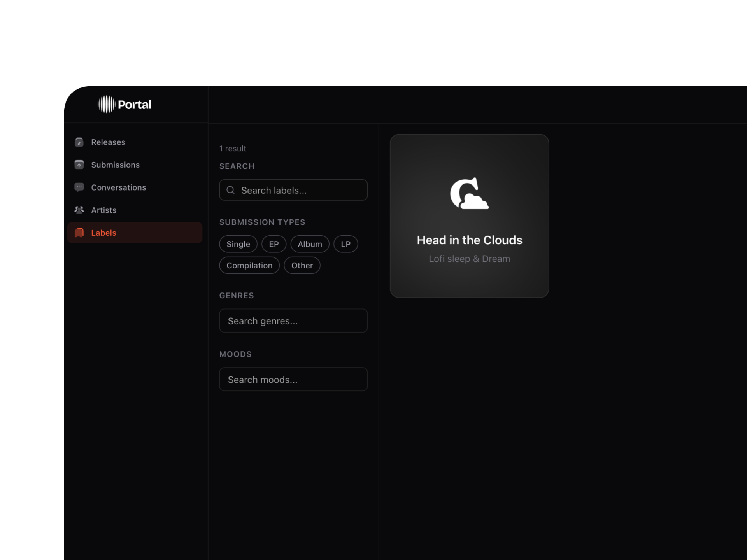Open the Search genres combo box
The width and height of the screenshot is (747, 560).
pos(293,321)
